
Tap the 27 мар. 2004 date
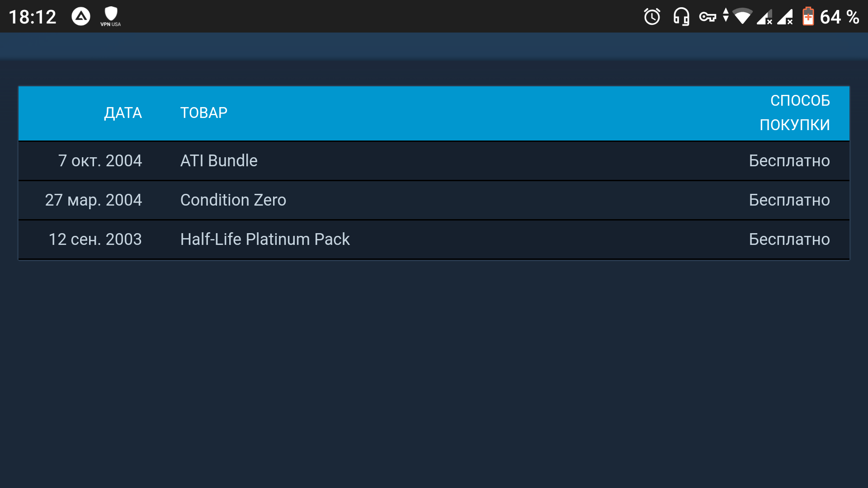[x=94, y=200]
